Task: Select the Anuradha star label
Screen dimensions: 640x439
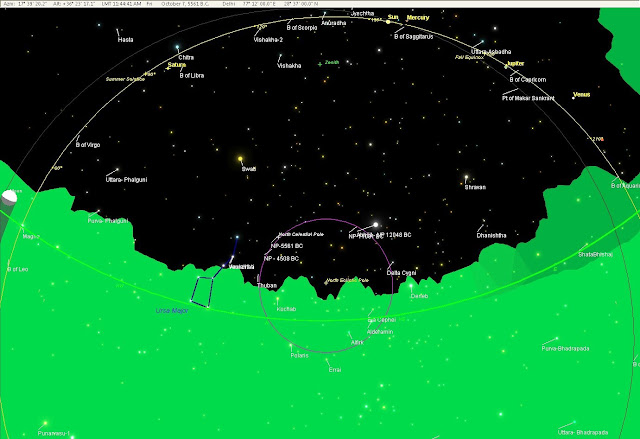Action: click(333, 23)
